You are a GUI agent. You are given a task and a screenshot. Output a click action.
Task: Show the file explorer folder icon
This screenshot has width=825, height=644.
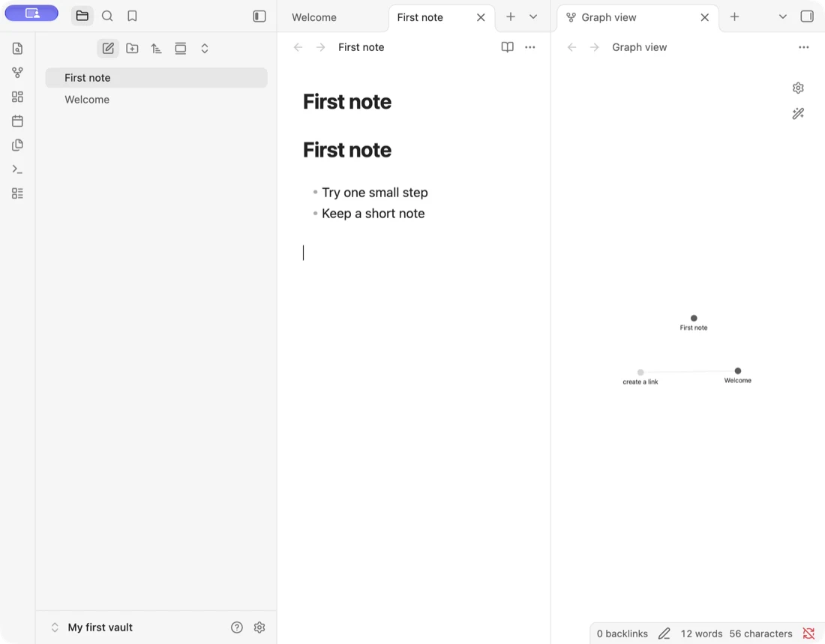pyautogui.click(x=82, y=16)
